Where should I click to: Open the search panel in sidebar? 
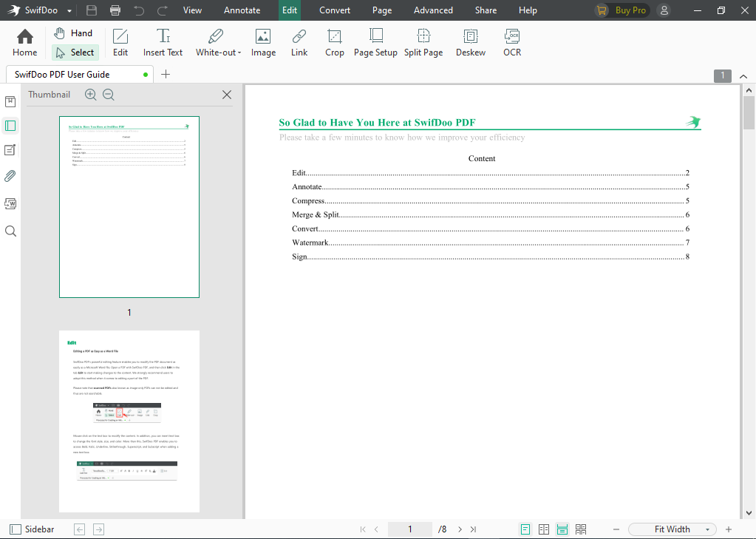pyautogui.click(x=10, y=231)
